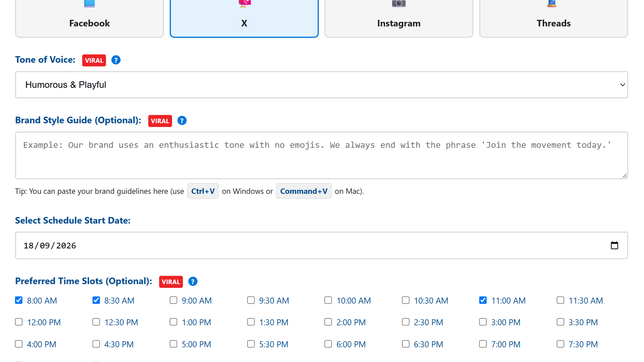This screenshot has width=644, height=362.
Task: Check the 9:30 AM time slot
Action: (x=251, y=300)
